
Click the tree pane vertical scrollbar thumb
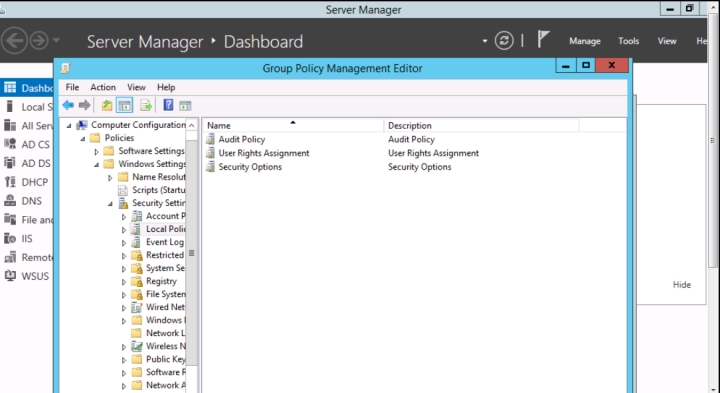(191, 253)
